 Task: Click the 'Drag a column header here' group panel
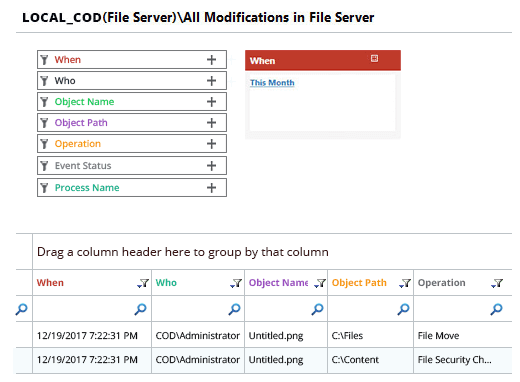click(x=272, y=252)
